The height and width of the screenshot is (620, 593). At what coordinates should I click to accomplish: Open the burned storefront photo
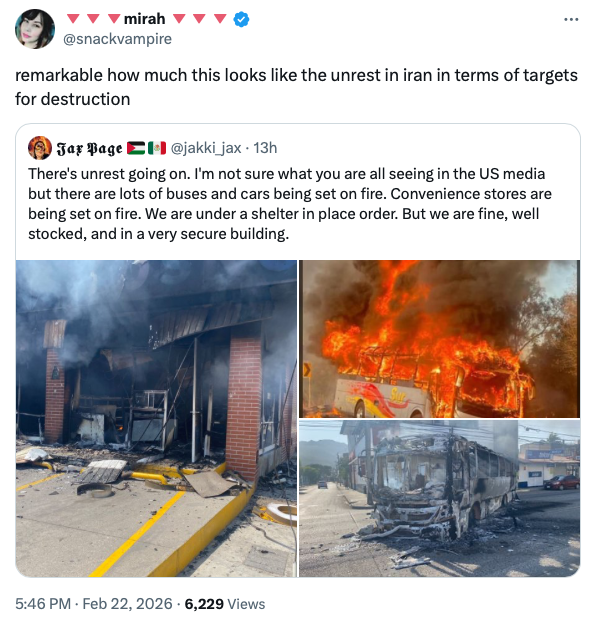pos(156,418)
